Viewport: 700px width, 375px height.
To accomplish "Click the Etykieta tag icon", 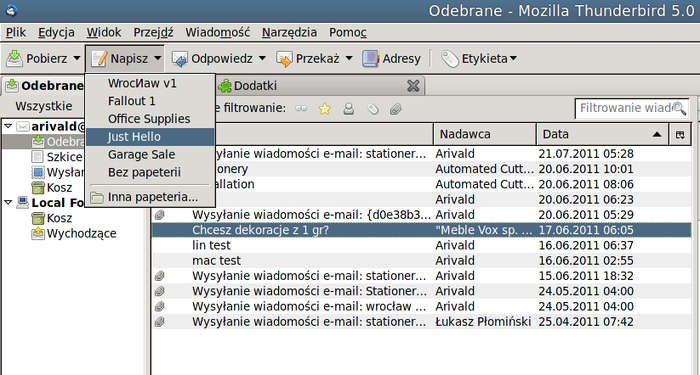I will pyautogui.click(x=450, y=58).
